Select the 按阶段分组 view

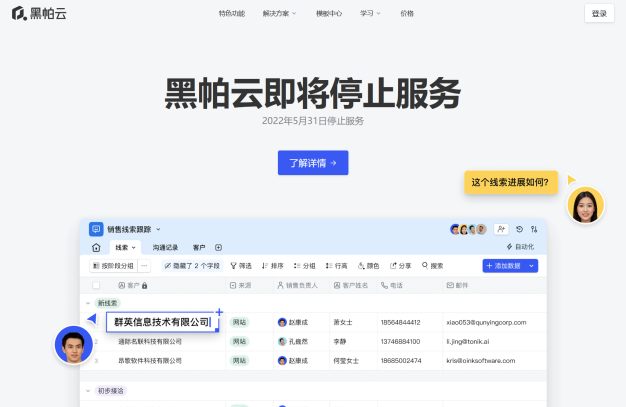tap(113, 266)
